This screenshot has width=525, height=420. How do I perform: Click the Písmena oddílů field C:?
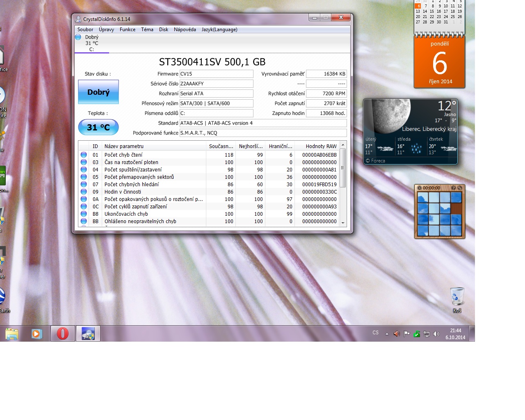click(x=216, y=113)
